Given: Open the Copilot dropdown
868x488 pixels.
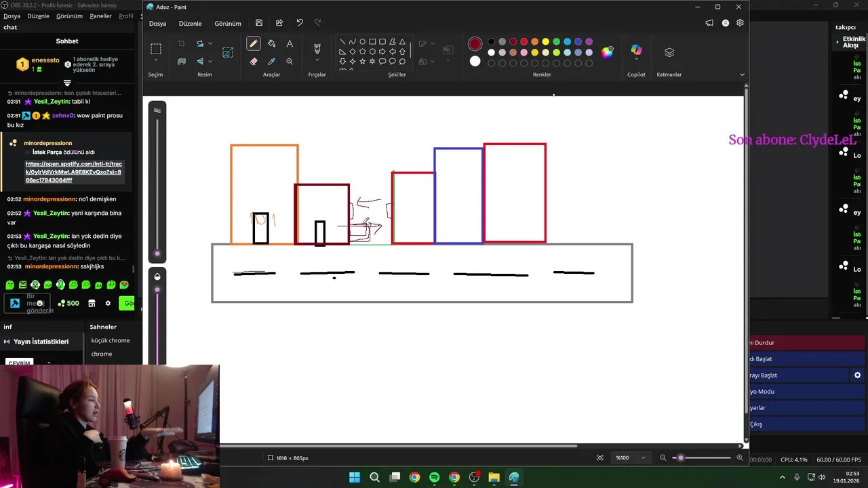Looking at the screenshot, I should [x=636, y=60].
